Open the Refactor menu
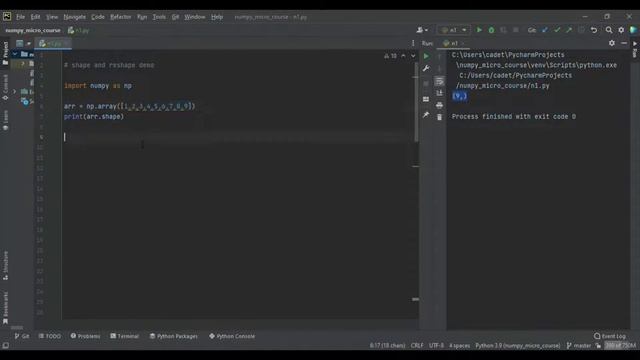640x360 pixels. point(121,17)
